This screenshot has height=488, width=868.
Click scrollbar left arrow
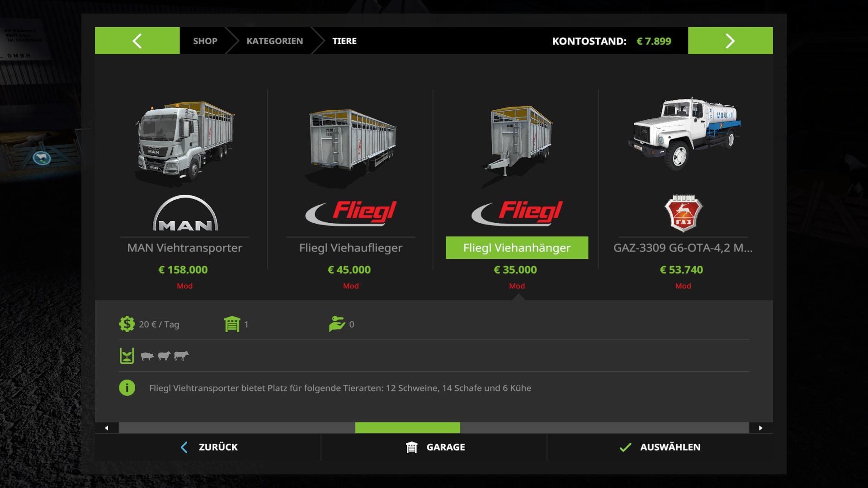(x=107, y=428)
